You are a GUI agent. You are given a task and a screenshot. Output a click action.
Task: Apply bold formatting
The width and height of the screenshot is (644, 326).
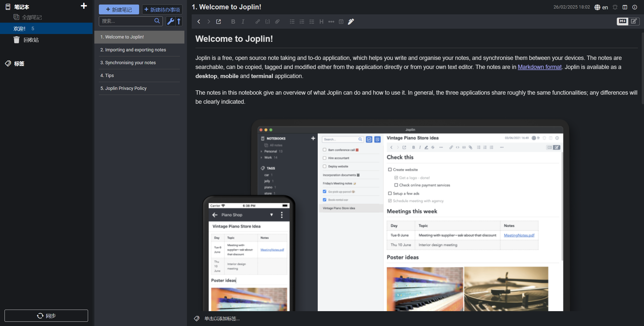pyautogui.click(x=233, y=22)
